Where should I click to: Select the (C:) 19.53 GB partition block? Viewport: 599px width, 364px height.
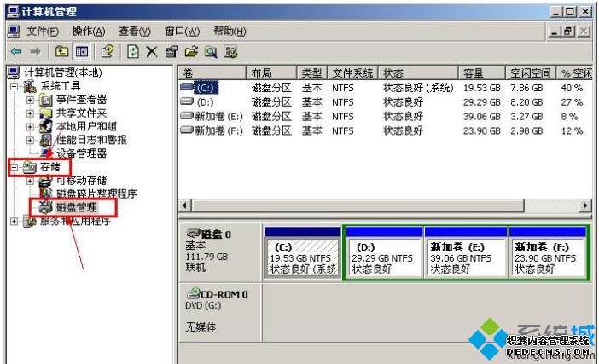pyautogui.click(x=302, y=253)
